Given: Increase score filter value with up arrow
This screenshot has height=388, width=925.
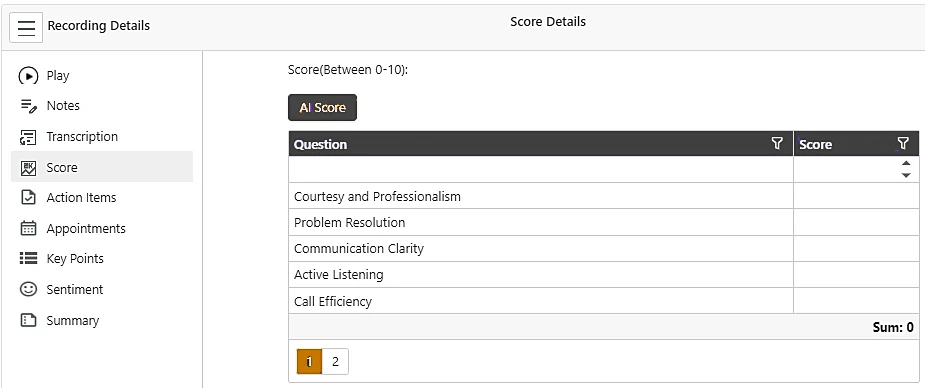Looking at the screenshot, I should tap(906, 163).
